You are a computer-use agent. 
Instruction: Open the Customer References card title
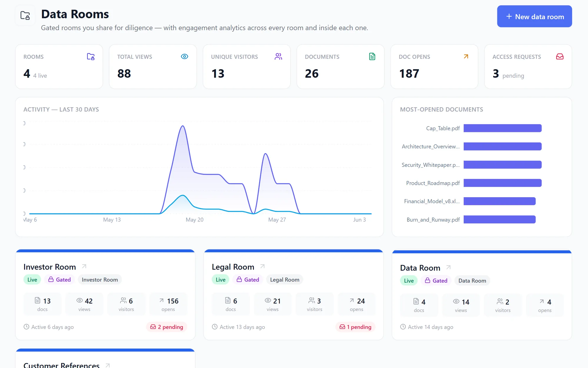pyautogui.click(x=61, y=365)
